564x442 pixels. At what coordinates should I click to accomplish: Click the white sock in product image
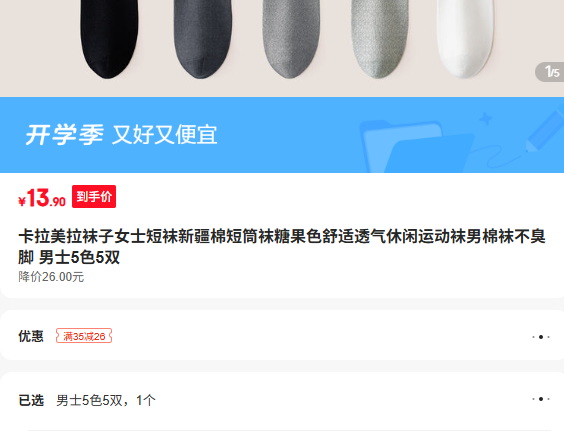465,38
